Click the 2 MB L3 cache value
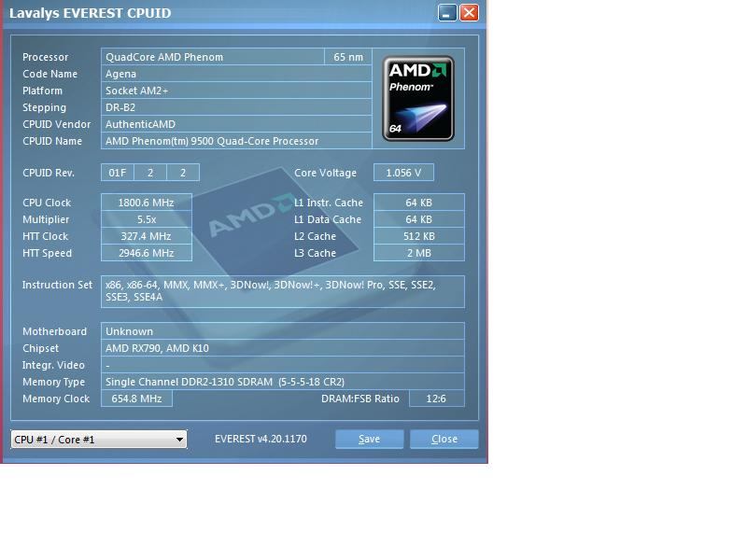747x560 pixels. [418, 253]
